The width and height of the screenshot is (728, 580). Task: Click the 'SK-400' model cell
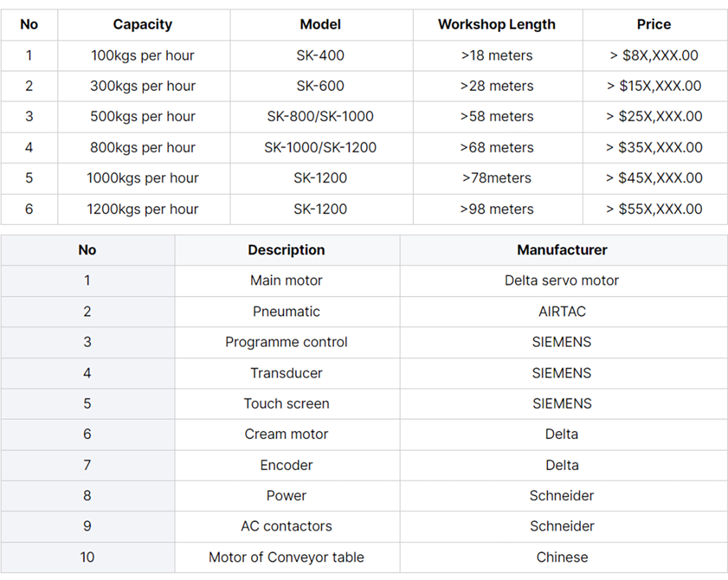321,56
